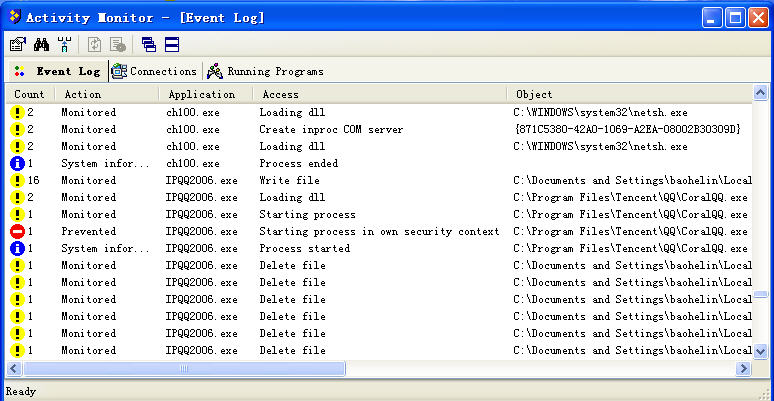Open the properties toolbar icon

(18, 45)
